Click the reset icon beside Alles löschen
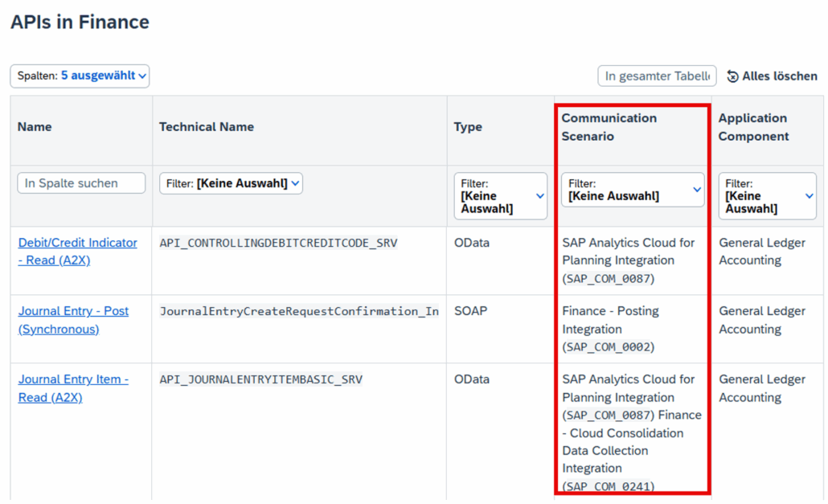Screen dimensions: 828x504 pyautogui.click(x=732, y=76)
